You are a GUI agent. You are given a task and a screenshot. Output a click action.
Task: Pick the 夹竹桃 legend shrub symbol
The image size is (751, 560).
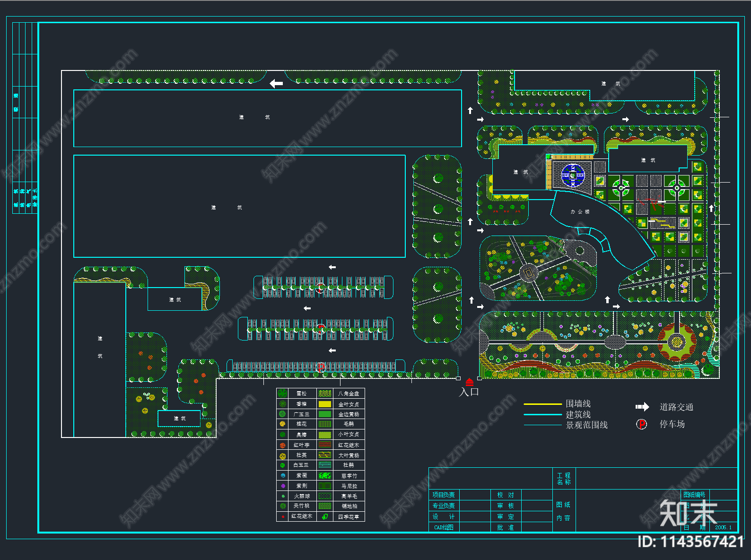[283, 506]
